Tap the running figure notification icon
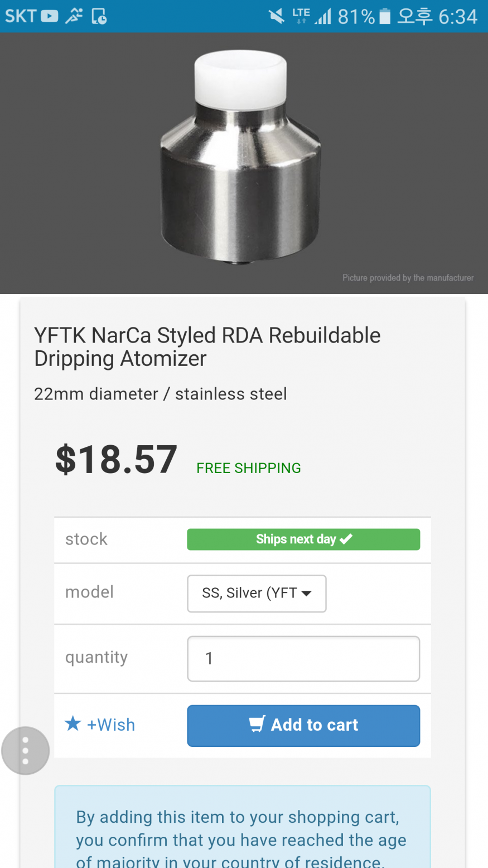Screen dimensions: 488x868 74,16
